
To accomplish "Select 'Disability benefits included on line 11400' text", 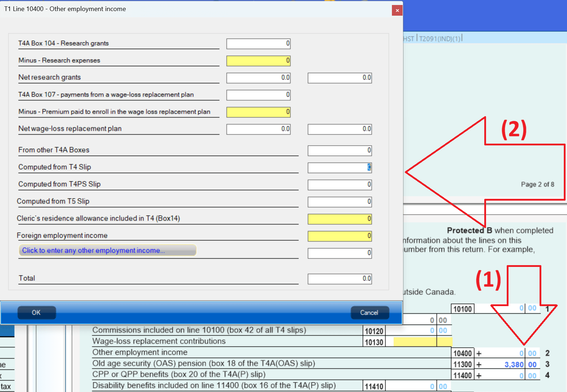I will 214,386.
